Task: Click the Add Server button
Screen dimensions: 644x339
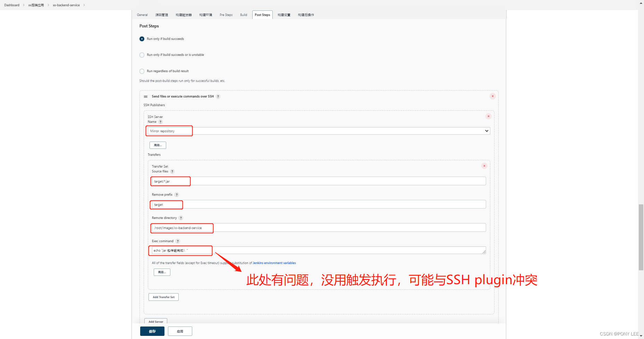Action: 156,321
